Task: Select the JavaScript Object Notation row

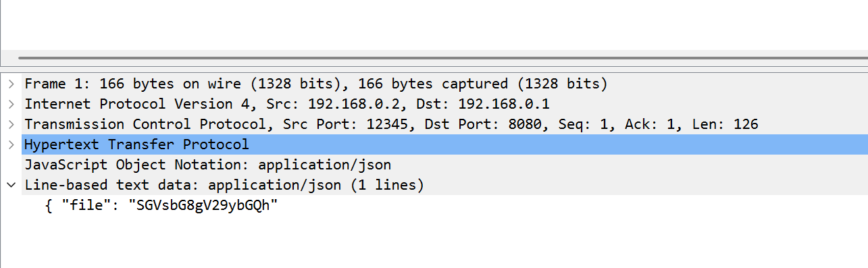Action: point(434,165)
